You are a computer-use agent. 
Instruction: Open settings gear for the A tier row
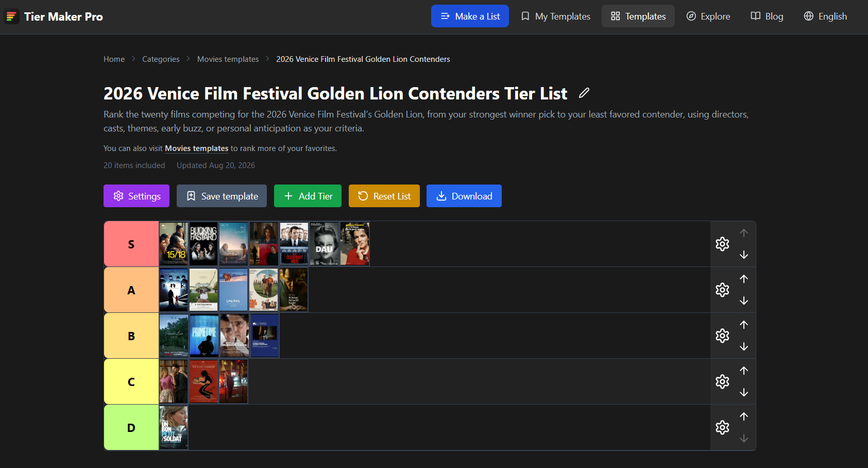tap(722, 290)
